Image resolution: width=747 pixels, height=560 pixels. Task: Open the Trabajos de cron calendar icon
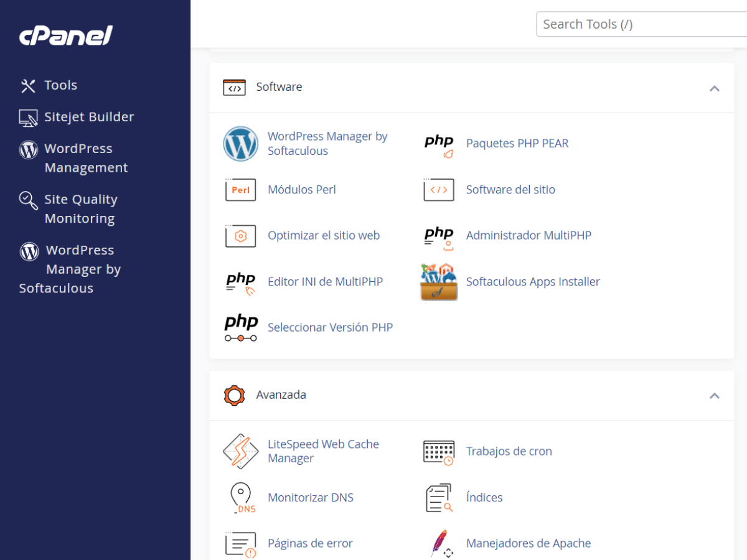coord(439,452)
